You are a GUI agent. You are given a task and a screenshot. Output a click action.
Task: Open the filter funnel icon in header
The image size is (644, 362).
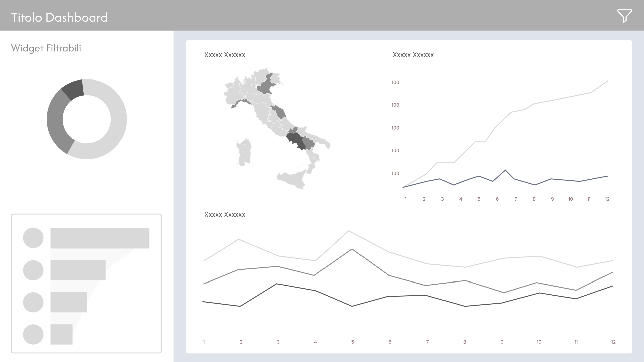[x=624, y=16]
